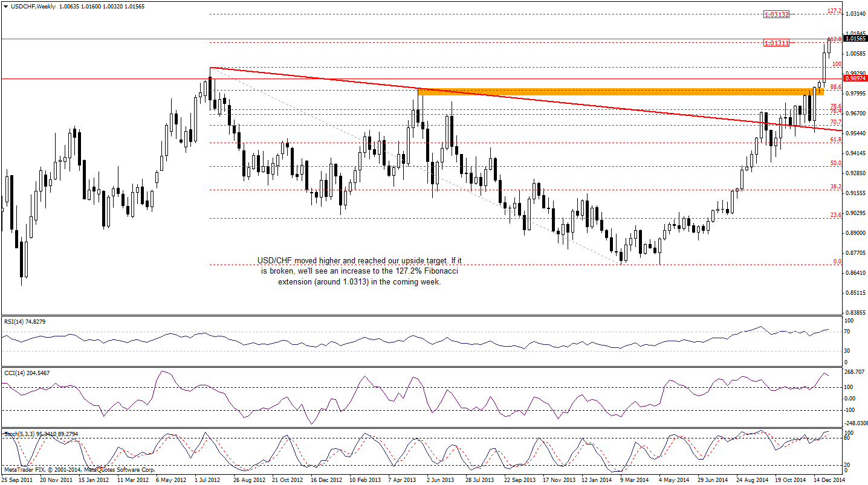Click the 23.6 Fibonacci level label
The image size is (868, 485).
(x=836, y=215)
